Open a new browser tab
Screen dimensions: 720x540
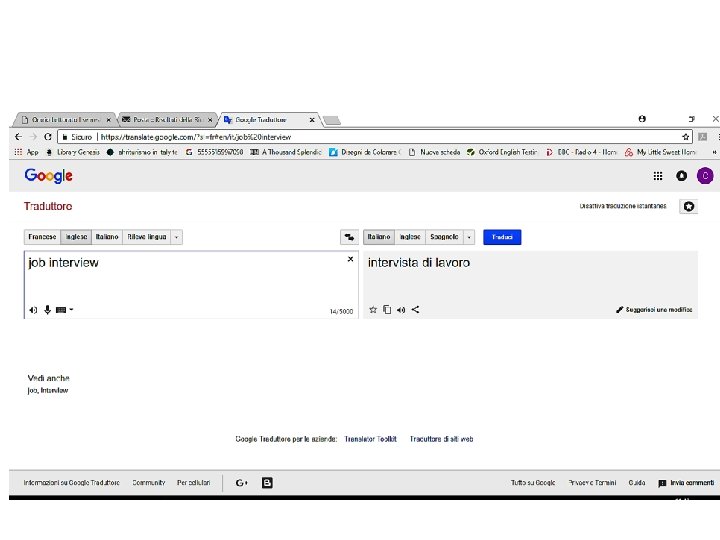(x=332, y=120)
